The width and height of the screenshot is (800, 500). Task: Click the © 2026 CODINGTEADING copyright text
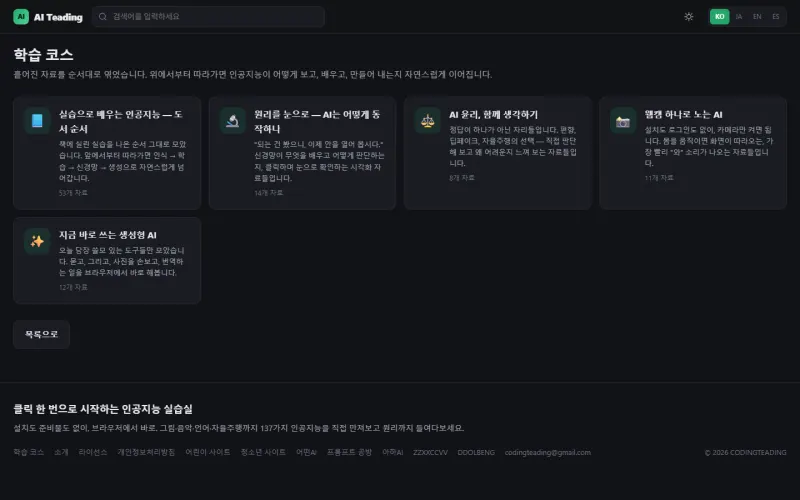tap(745, 453)
